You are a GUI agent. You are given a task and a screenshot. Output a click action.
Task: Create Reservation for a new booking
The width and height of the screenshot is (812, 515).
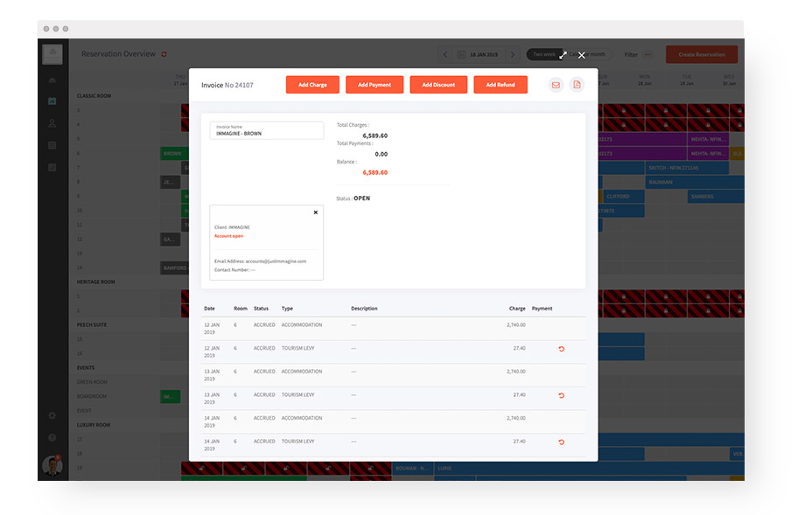coord(703,53)
